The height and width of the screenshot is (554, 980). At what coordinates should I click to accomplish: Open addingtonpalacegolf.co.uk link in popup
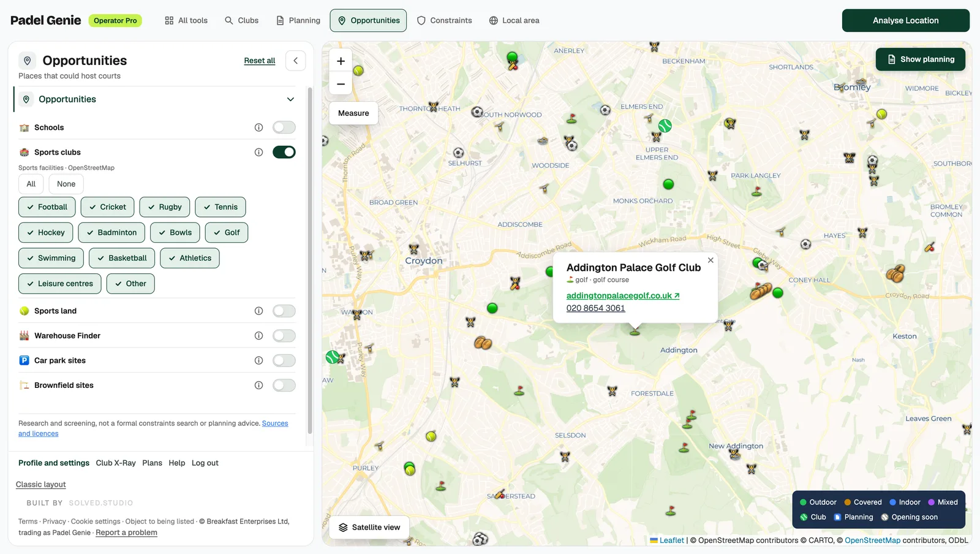coord(623,295)
